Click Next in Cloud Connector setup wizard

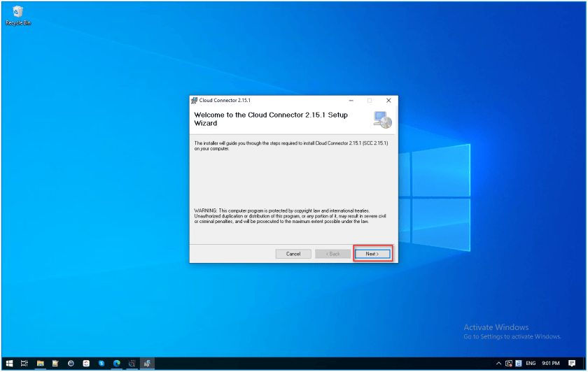click(x=372, y=254)
